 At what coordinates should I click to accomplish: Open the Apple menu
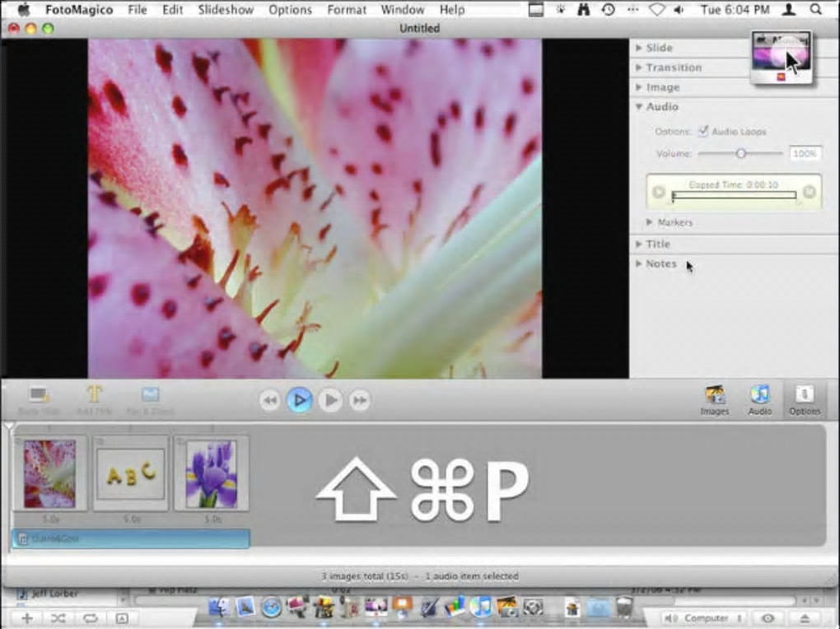[24, 10]
